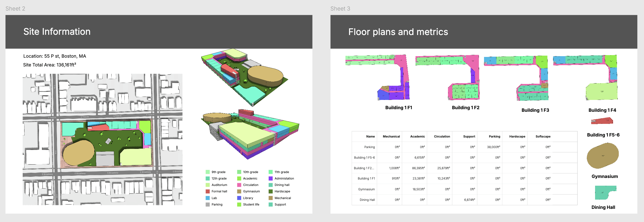Select the Building 1 F1 floor plan
The height and width of the screenshot is (222, 644).
pos(377,77)
